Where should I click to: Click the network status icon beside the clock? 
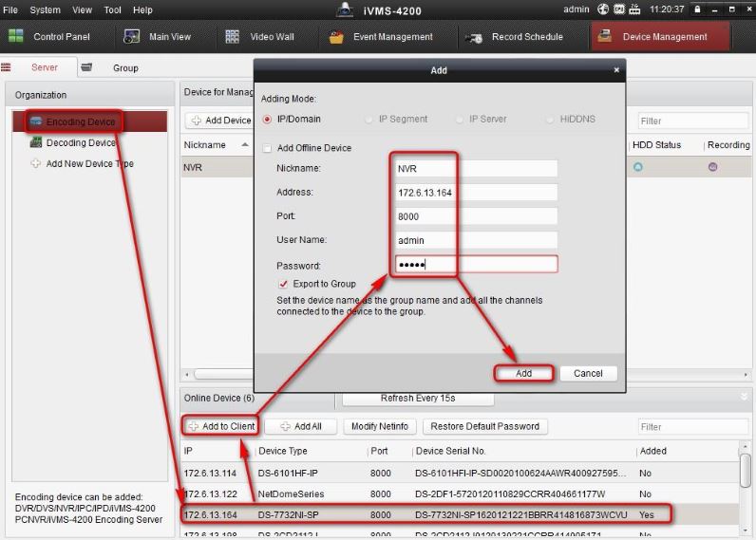634,9
